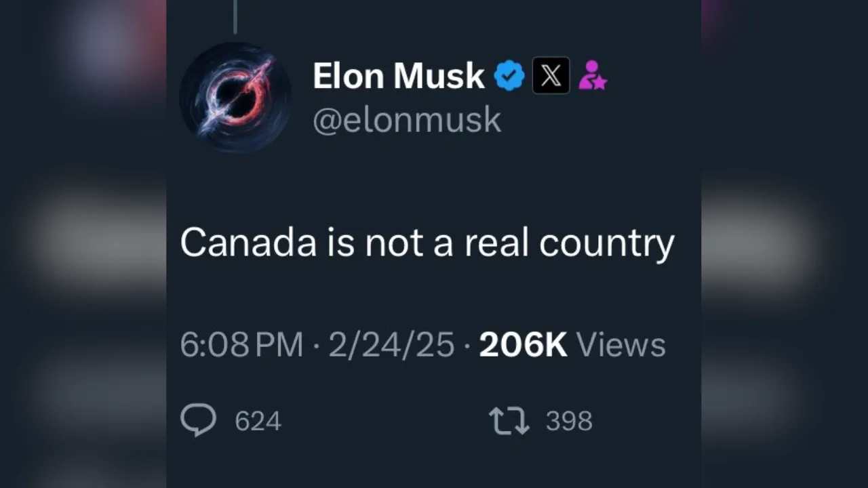The height and width of the screenshot is (488, 868).
Task: Click the 206K Views link
Action: 523,344
